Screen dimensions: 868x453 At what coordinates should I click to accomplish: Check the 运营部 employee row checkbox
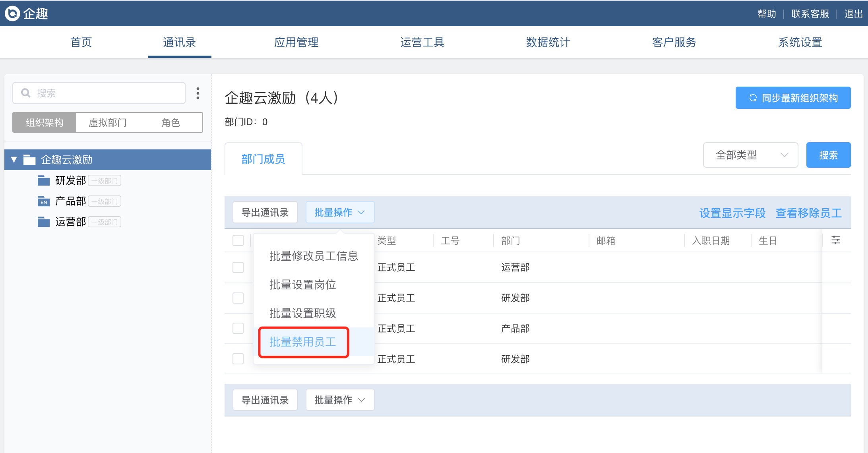238,267
